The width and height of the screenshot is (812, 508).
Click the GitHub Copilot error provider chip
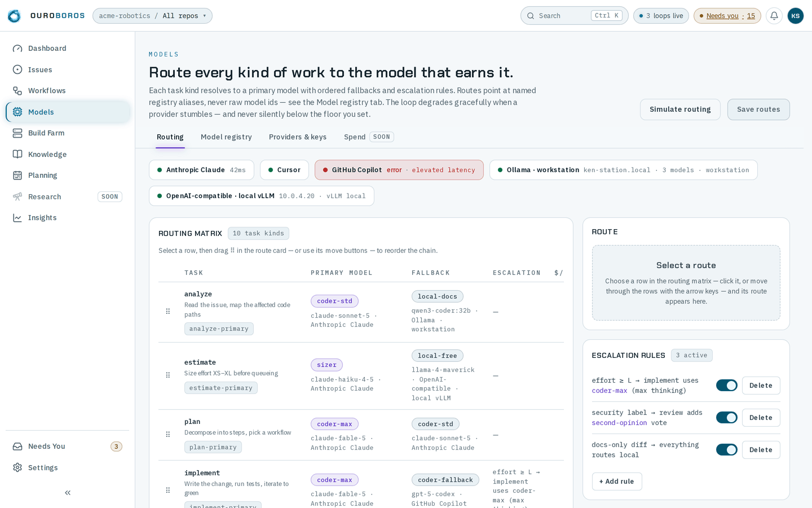click(x=399, y=170)
